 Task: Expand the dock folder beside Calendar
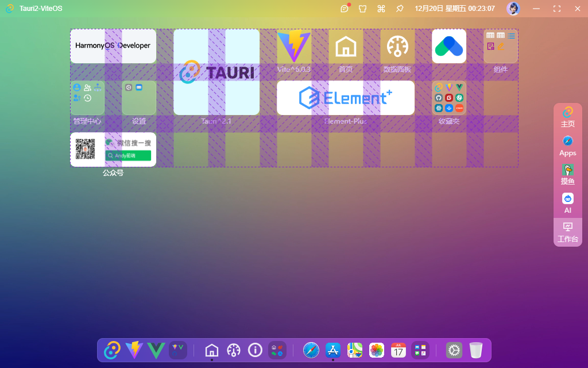point(420,350)
